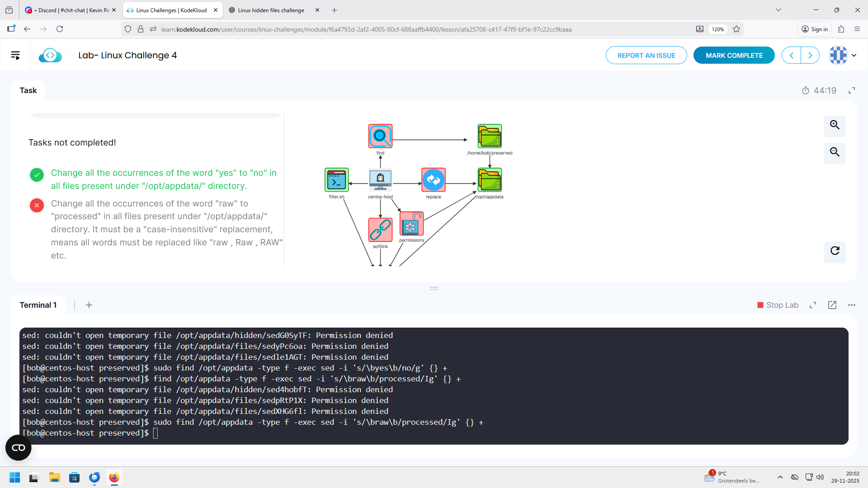Select the replace task icon
868x488 pixels.
coord(433,180)
